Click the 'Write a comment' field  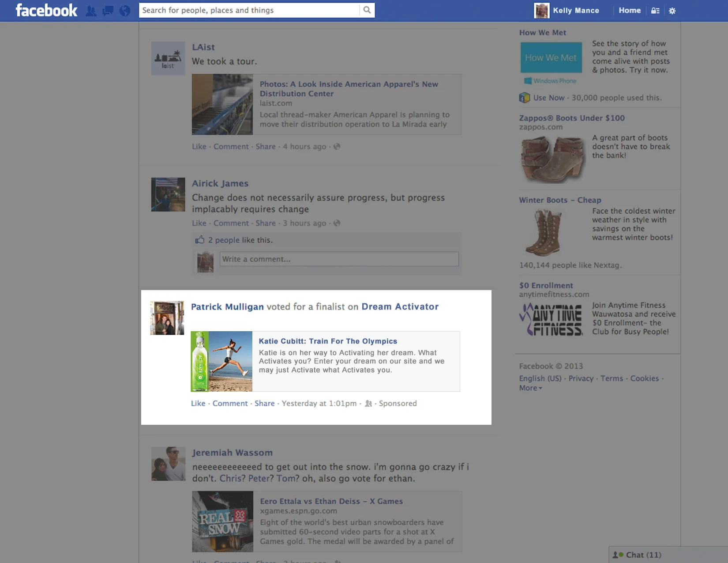coord(338,259)
